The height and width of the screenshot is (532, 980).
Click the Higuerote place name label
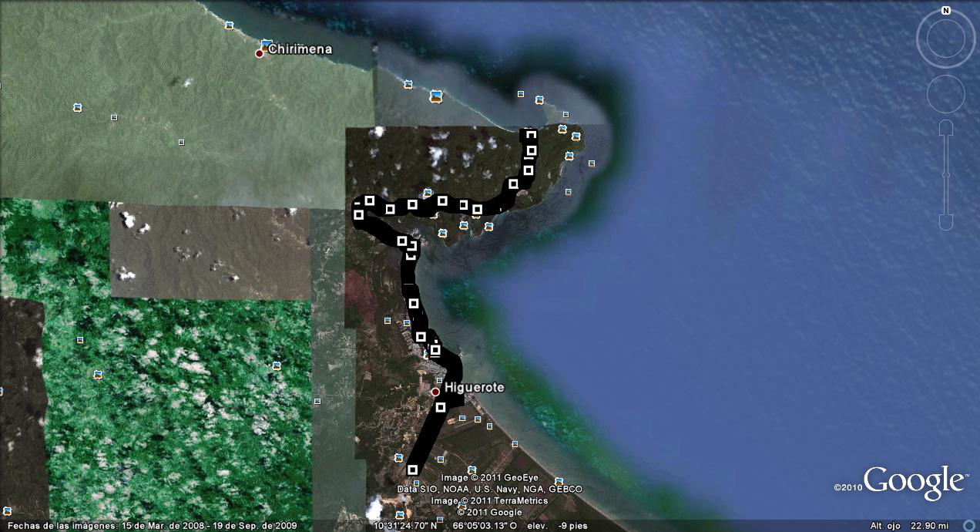[475, 388]
